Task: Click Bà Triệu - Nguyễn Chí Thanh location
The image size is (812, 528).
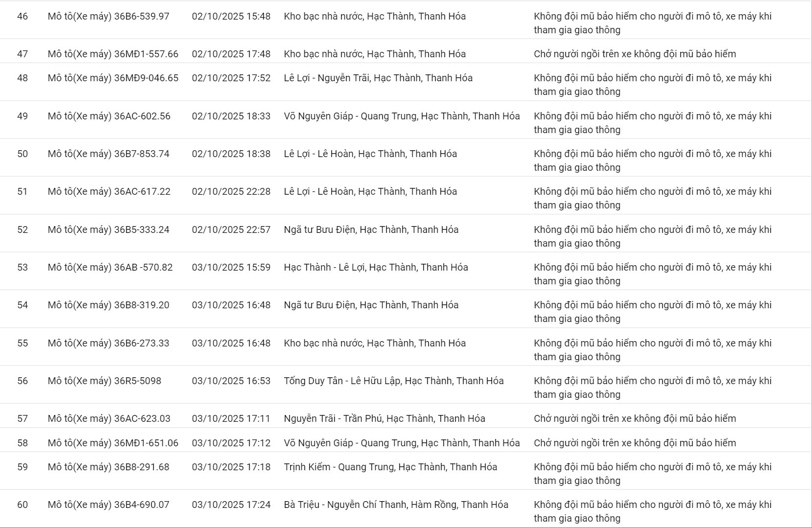Action: click(395, 505)
